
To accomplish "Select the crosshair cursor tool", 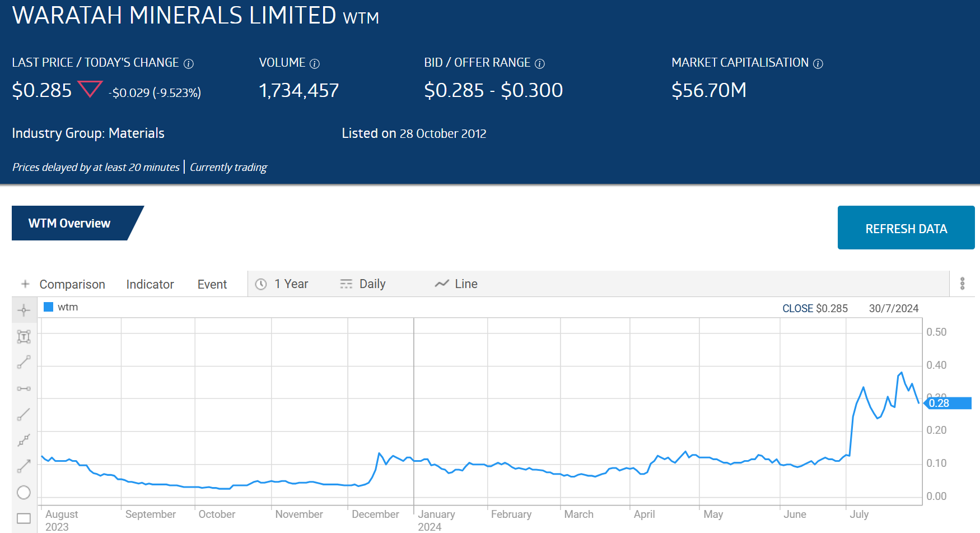I will pos(24,310).
